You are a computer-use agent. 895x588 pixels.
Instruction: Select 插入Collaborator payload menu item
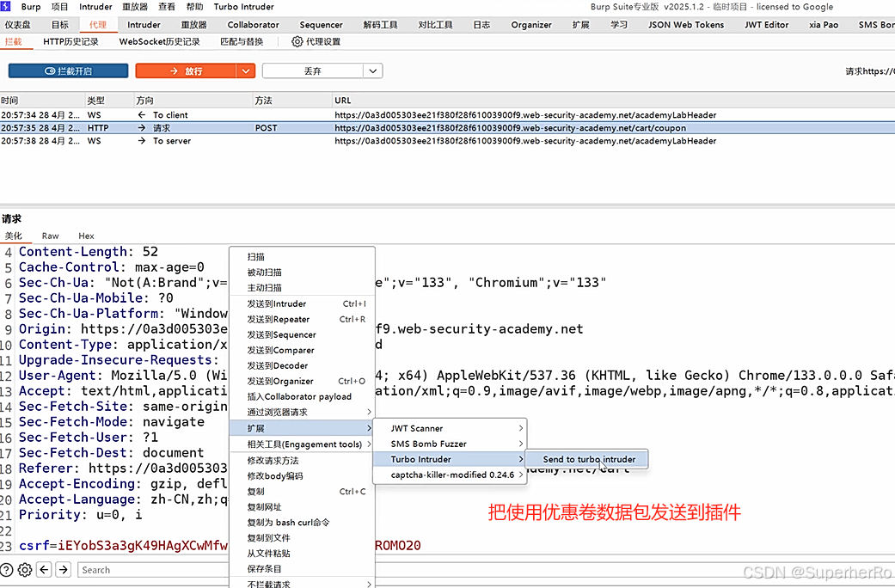(303, 396)
